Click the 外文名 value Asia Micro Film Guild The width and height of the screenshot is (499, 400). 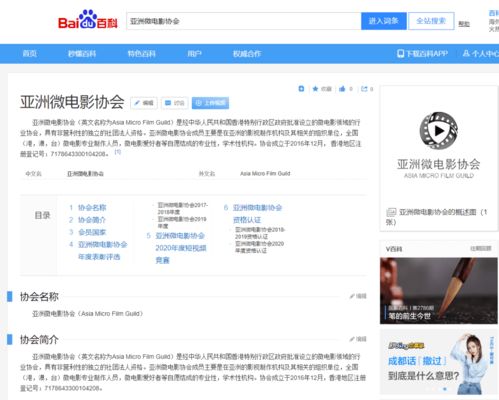point(265,173)
